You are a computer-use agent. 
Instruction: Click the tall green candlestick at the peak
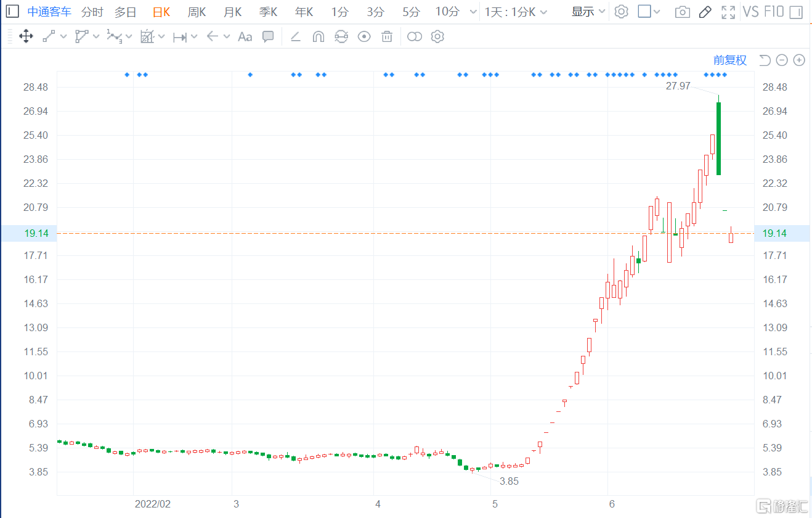point(718,138)
